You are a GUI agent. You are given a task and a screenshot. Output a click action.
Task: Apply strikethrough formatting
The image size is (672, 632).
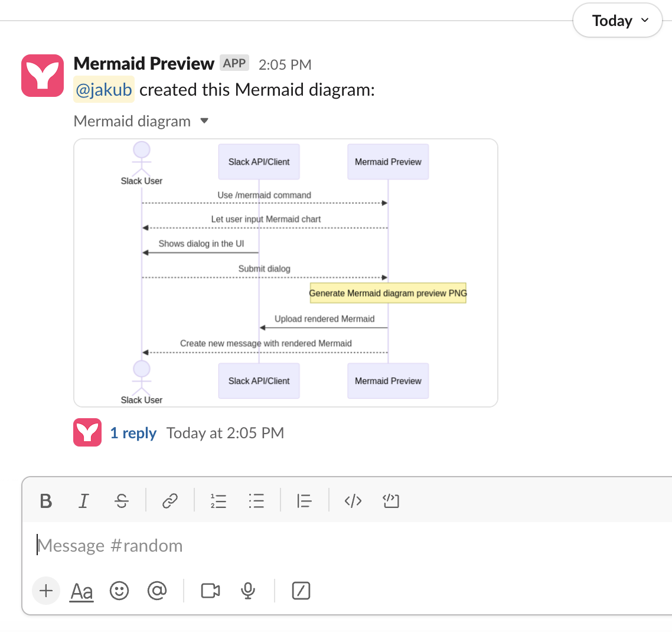121,500
